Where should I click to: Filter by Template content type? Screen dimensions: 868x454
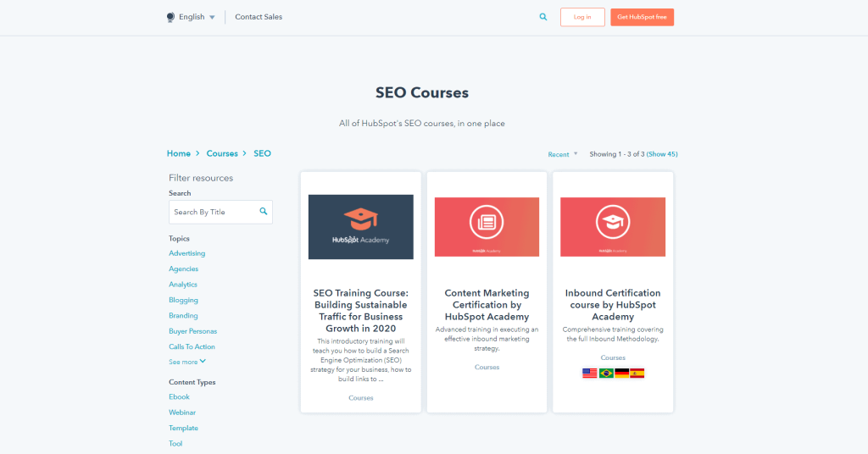pyautogui.click(x=183, y=428)
